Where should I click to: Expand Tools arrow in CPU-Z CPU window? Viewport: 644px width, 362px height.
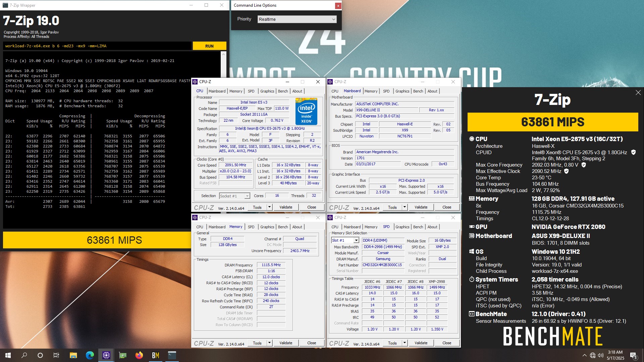(x=269, y=207)
